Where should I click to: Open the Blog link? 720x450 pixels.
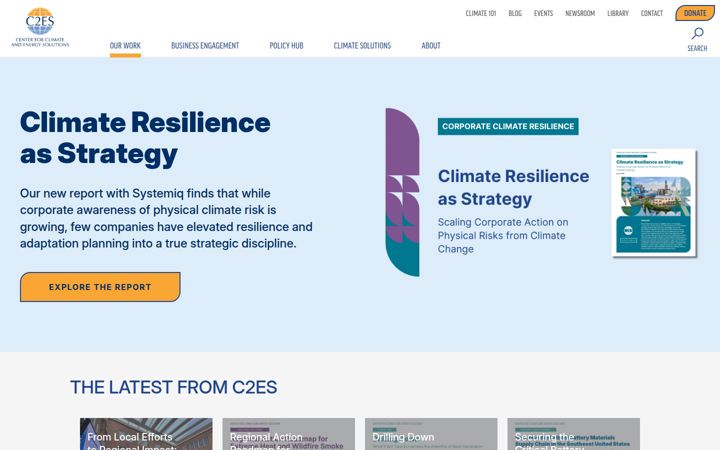coord(515,13)
